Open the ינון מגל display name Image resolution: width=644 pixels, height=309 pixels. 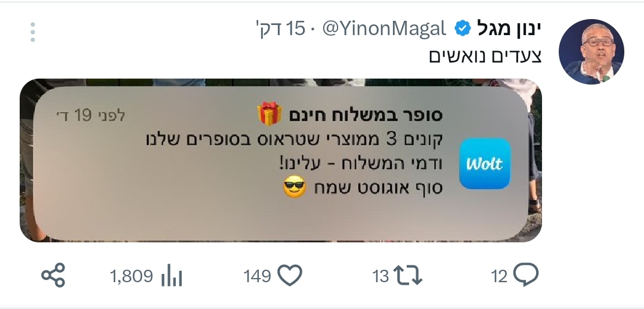click(x=509, y=29)
